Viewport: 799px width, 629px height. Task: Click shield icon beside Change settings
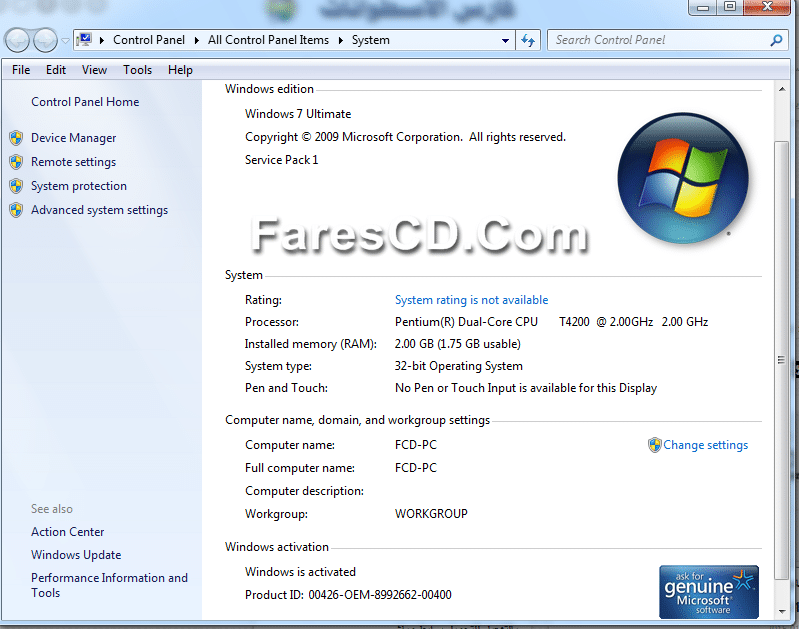(x=654, y=445)
